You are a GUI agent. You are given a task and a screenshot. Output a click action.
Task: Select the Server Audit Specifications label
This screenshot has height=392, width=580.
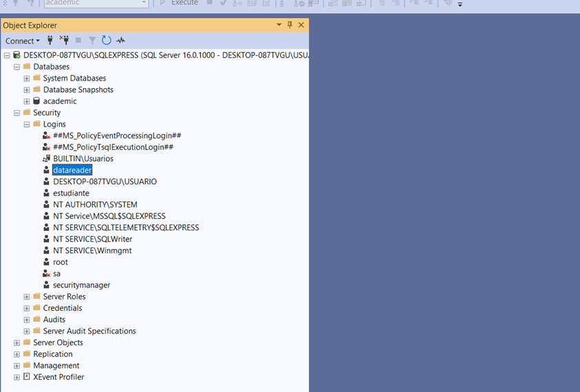tap(89, 331)
